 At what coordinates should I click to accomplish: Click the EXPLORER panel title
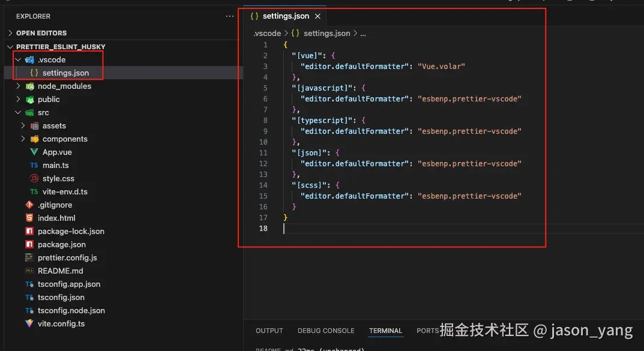point(33,16)
